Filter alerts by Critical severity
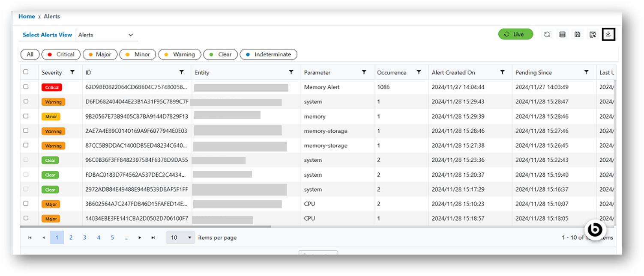 [61, 54]
